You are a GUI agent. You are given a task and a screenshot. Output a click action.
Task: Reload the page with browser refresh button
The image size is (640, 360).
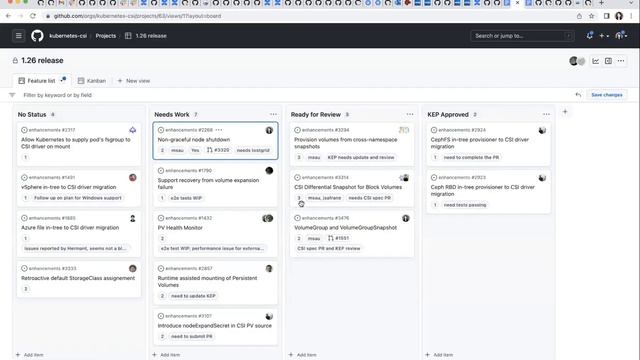(33, 16)
